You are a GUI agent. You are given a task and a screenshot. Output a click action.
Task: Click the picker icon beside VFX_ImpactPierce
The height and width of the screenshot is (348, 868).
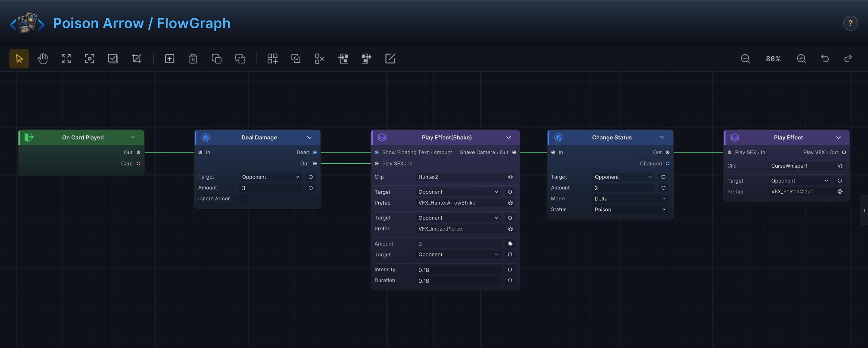pyautogui.click(x=510, y=229)
